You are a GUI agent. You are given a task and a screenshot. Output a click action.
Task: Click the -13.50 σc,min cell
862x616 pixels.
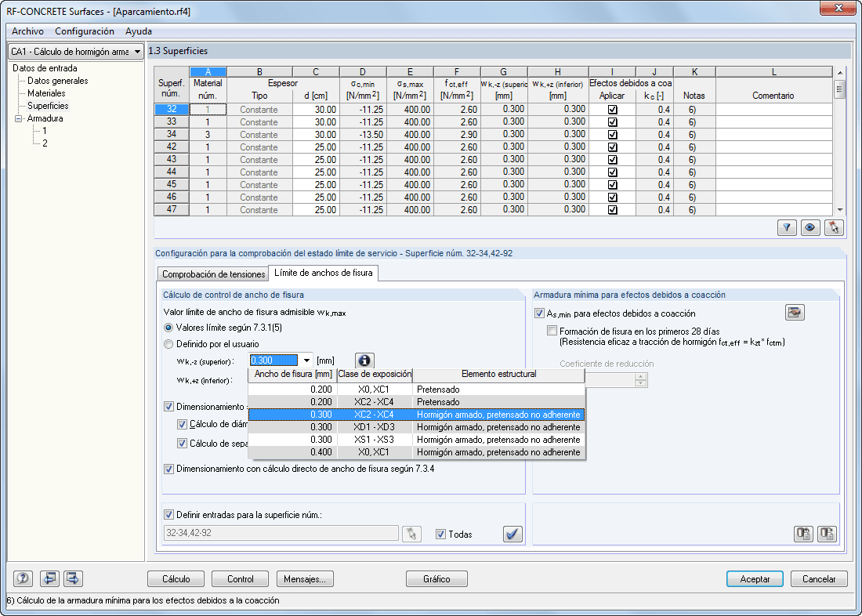[x=363, y=135]
